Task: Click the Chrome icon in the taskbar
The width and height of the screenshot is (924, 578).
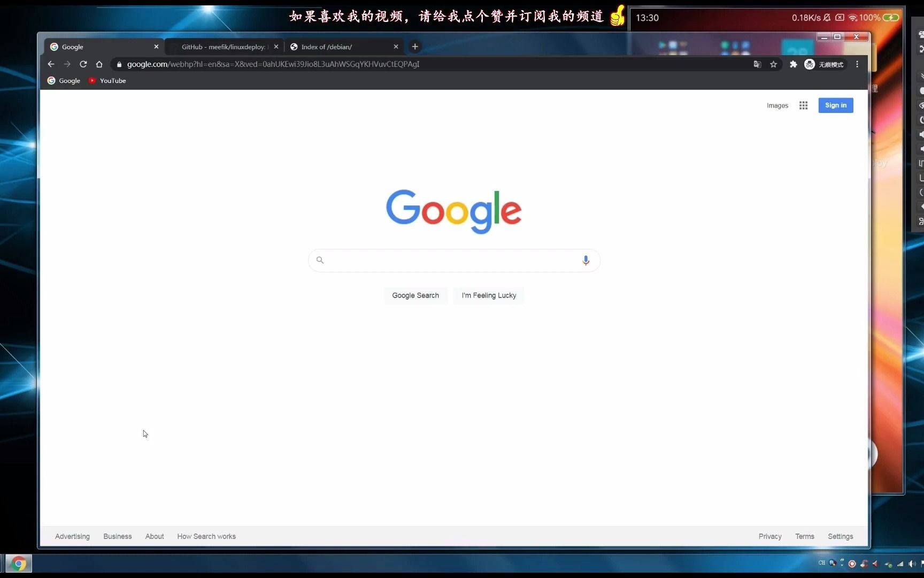Action: (x=19, y=564)
